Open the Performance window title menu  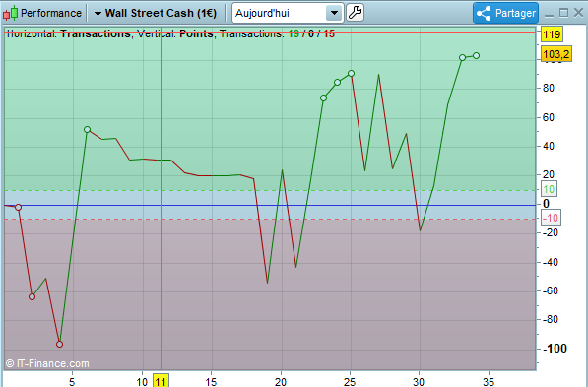[x=51, y=13]
